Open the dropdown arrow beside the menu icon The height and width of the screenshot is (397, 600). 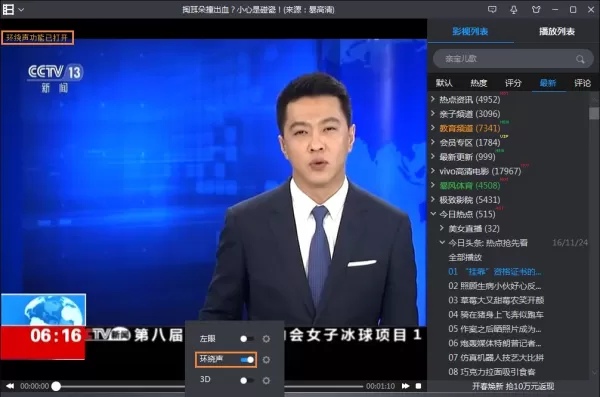(21, 10)
